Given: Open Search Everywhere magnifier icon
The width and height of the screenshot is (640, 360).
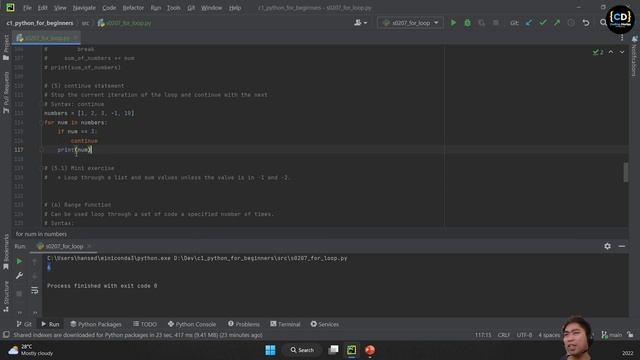Looking at the screenshot, I should pos(603,23).
